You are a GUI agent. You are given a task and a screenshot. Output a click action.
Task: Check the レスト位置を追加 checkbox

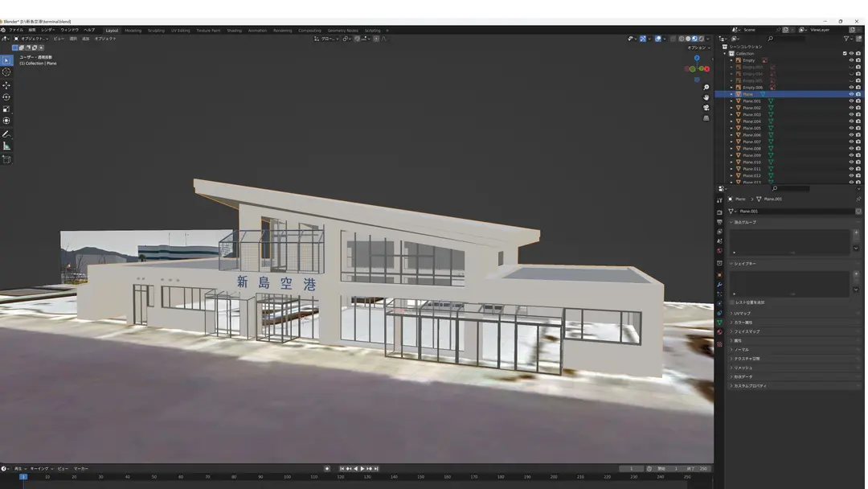point(732,302)
